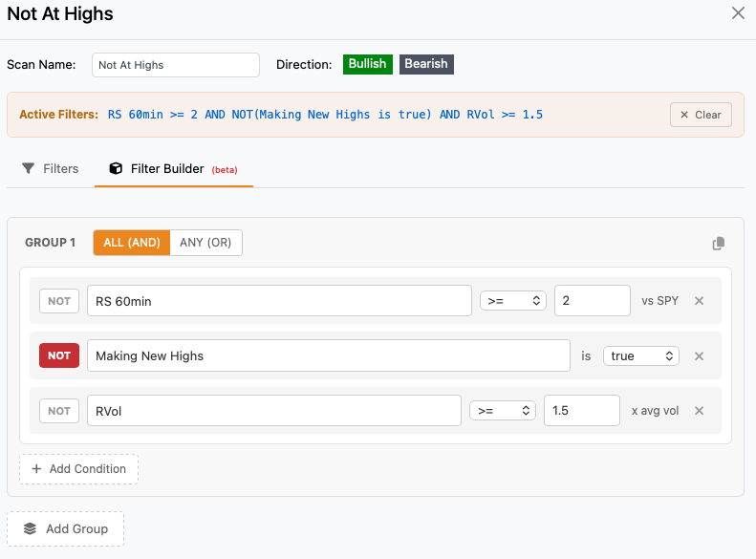Delete the Making New Highs condition

tap(699, 356)
